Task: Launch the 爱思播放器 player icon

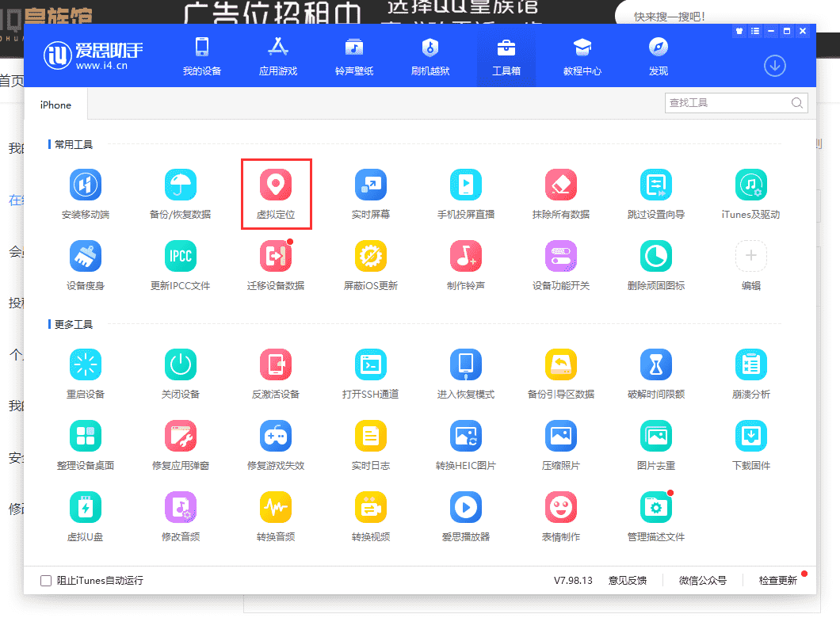Action: pyautogui.click(x=466, y=507)
